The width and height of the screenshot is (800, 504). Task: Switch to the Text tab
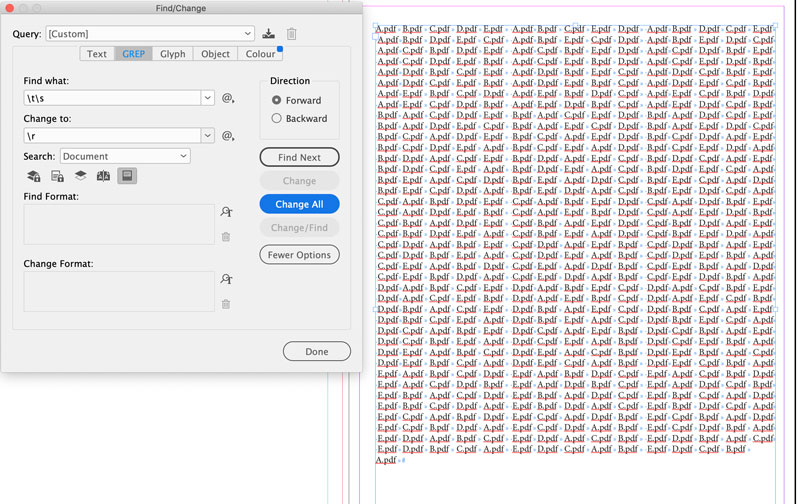pos(97,54)
